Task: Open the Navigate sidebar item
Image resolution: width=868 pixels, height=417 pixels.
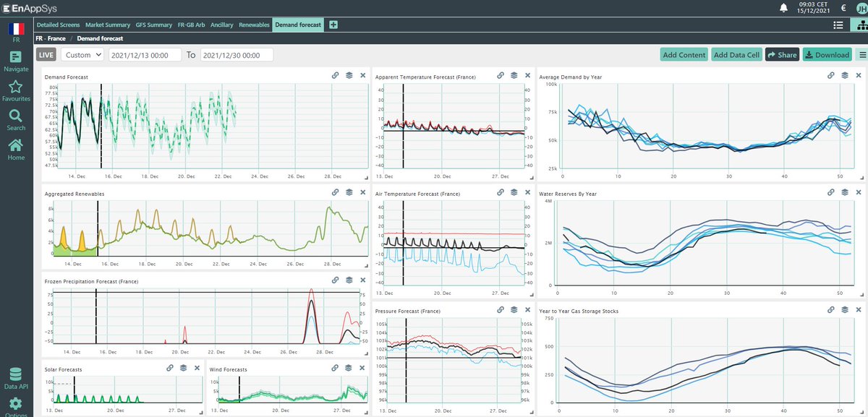Action: pos(16,62)
